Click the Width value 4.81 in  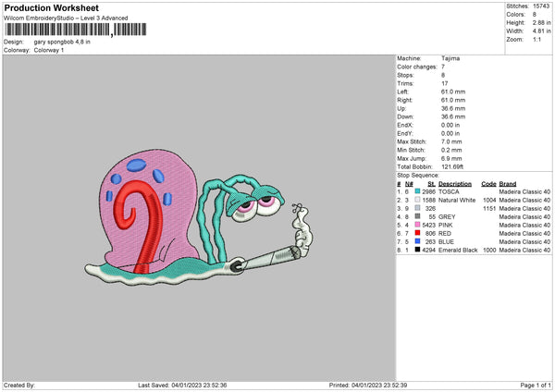pyautogui.click(x=542, y=31)
